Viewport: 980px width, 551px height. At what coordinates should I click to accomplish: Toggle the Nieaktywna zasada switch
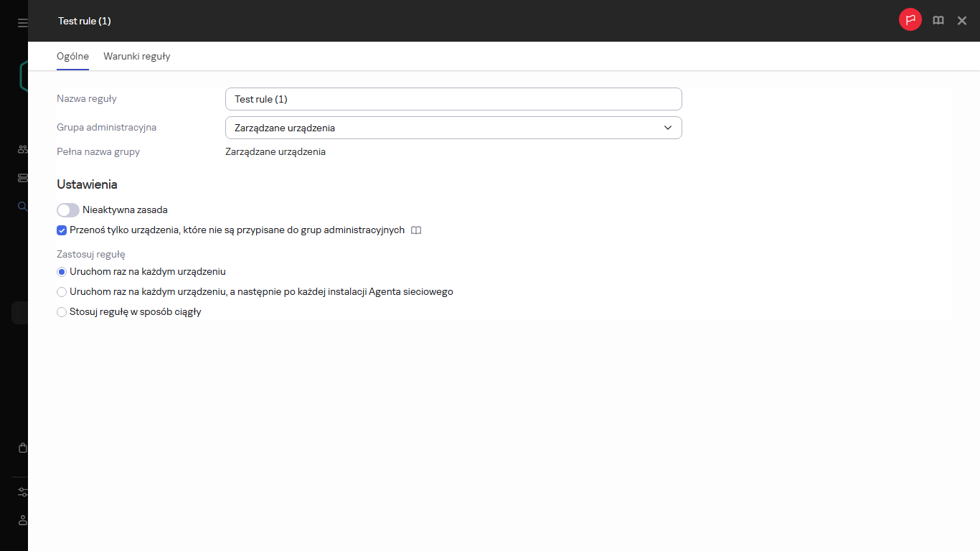tap(68, 210)
